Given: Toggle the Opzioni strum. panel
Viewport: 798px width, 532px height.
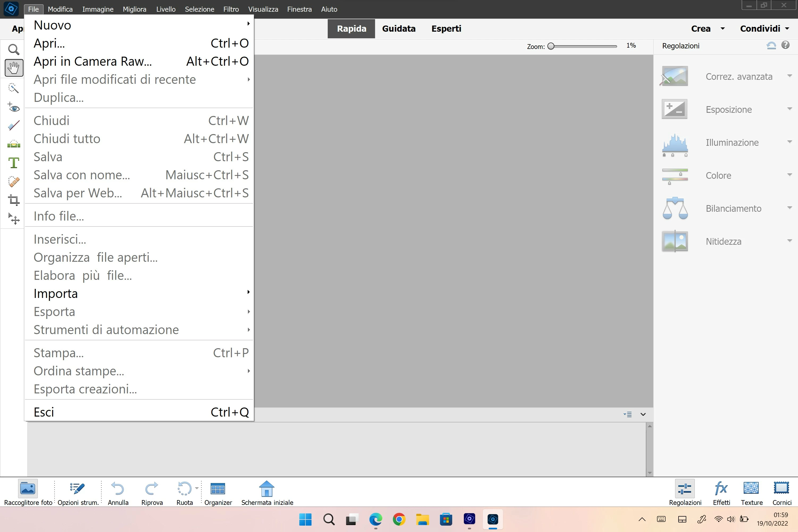Looking at the screenshot, I should tap(78, 493).
